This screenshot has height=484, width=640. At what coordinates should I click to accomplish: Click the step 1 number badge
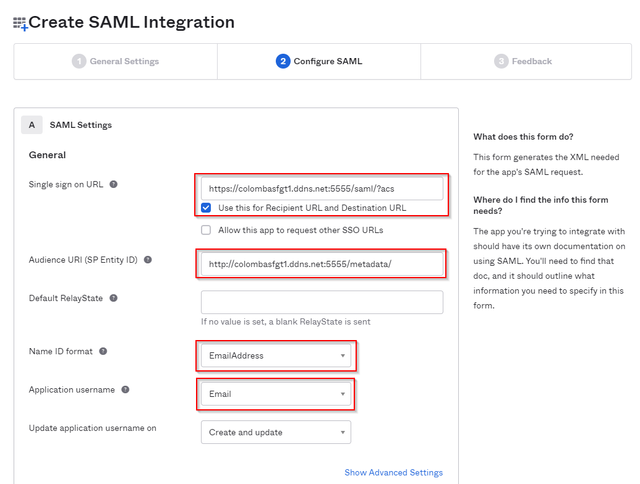pos(78,61)
